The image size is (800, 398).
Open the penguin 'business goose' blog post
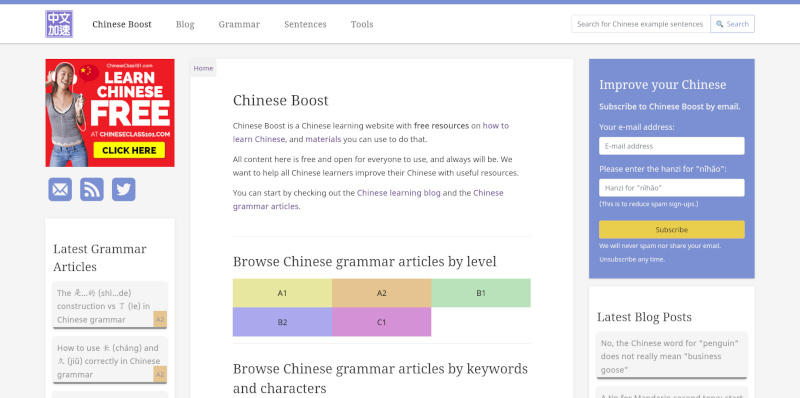coord(671,356)
